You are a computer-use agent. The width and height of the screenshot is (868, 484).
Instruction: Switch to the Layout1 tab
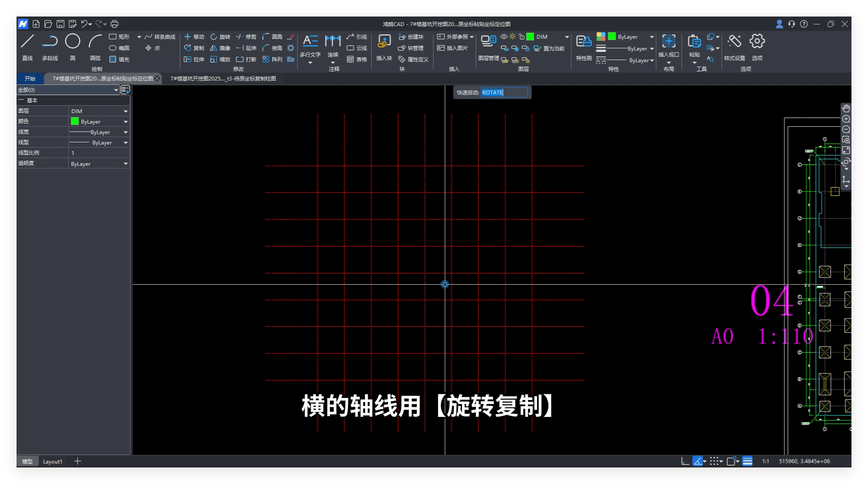tap(53, 462)
